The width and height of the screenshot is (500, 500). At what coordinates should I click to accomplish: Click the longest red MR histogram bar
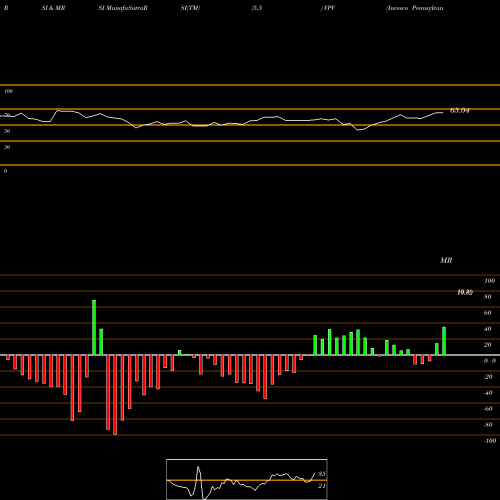click(x=115, y=395)
